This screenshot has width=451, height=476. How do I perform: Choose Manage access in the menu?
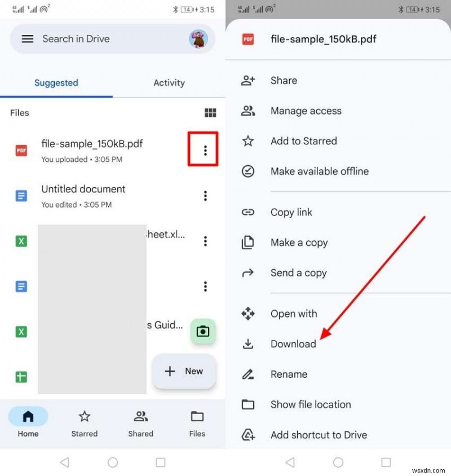338,111
